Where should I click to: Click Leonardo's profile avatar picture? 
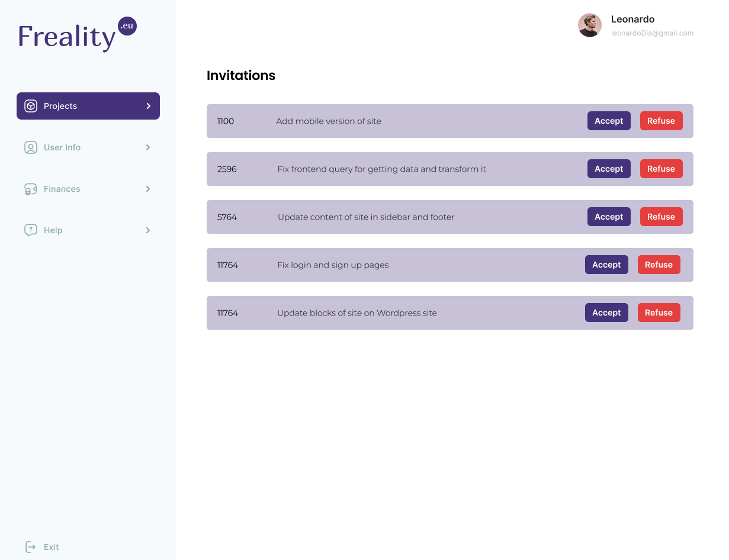(589, 25)
